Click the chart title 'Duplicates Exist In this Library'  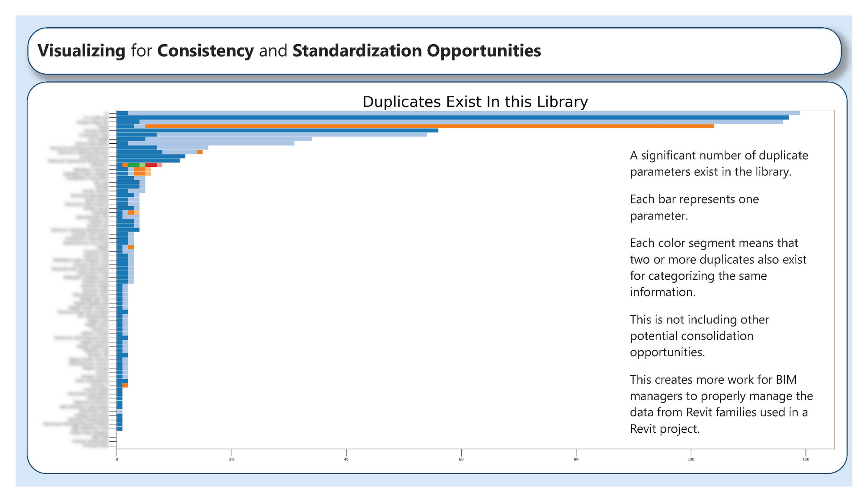[x=475, y=102]
